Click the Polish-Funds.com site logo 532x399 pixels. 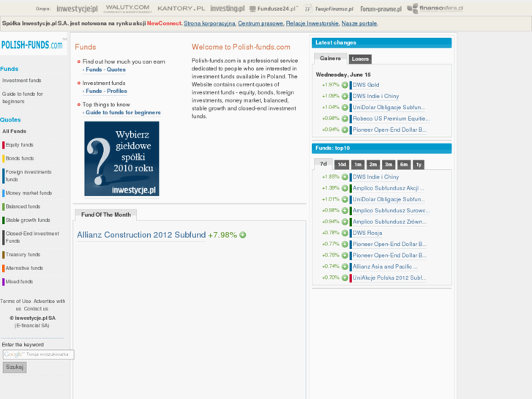[32, 45]
